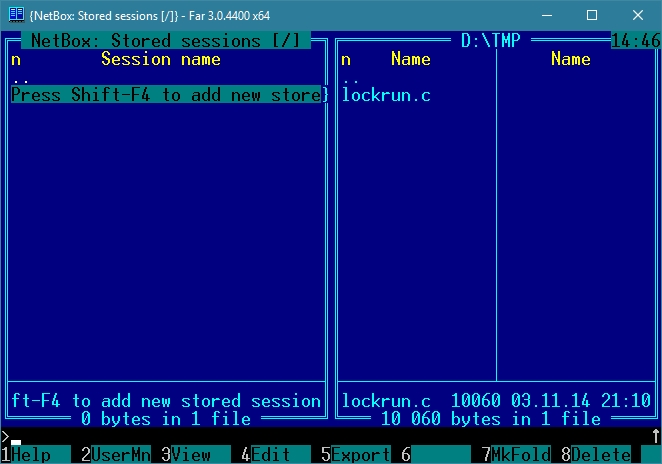This screenshot has width=662, height=464.
Task: Select the lockrun.c file in the right panel
Action: pyautogui.click(x=386, y=95)
